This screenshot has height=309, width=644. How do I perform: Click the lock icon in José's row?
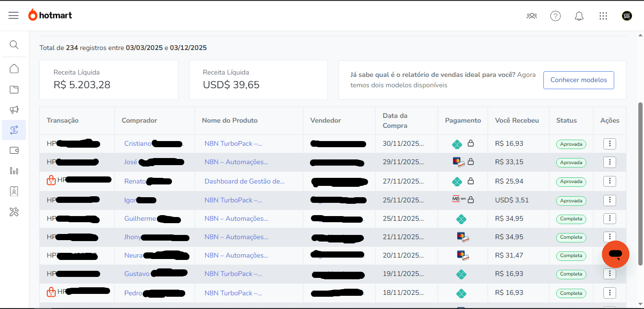coord(471,162)
